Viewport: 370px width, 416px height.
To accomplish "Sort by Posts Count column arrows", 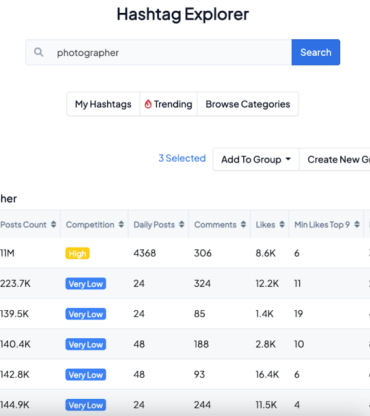I will (54, 224).
